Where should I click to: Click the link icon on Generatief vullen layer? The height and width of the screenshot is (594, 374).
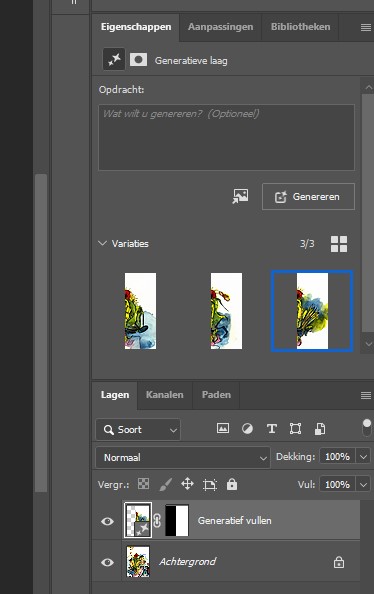click(x=157, y=521)
